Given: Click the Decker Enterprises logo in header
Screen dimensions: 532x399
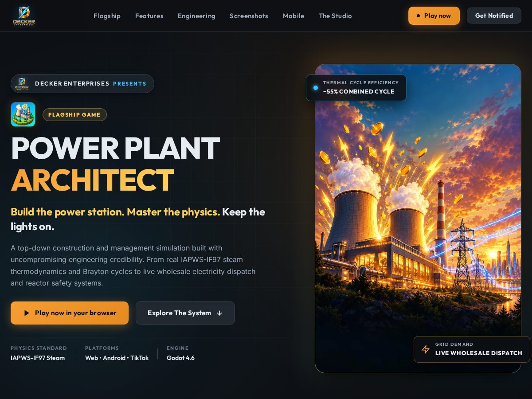Looking at the screenshot, I should (x=24, y=16).
